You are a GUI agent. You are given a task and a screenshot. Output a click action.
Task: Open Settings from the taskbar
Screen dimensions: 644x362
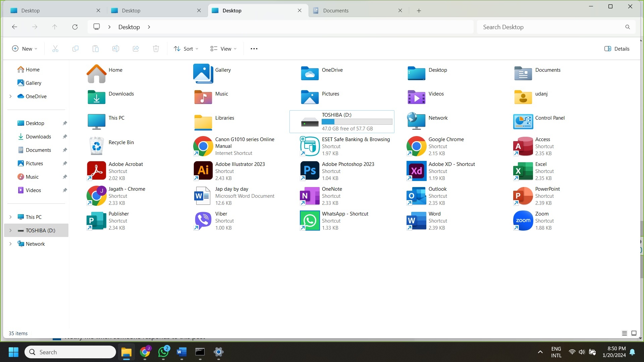point(218,352)
